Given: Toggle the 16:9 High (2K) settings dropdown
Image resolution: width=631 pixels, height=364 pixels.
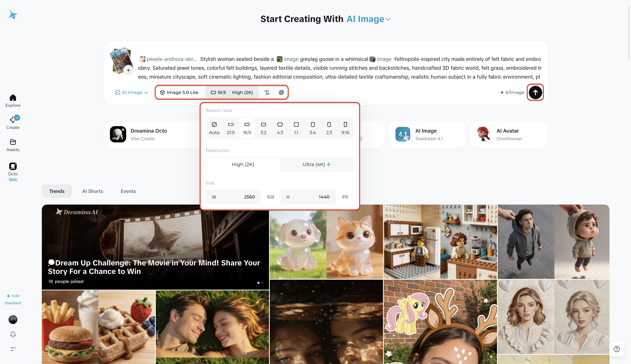Looking at the screenshot, I should [x=232, y=92].
